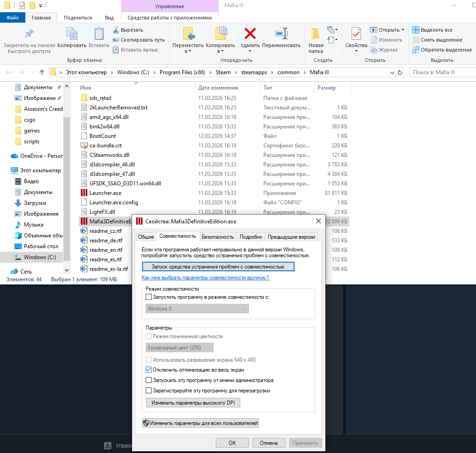Click the Cut scissors icon
Viewport: 476px width, 453px height.
[116, 30]
